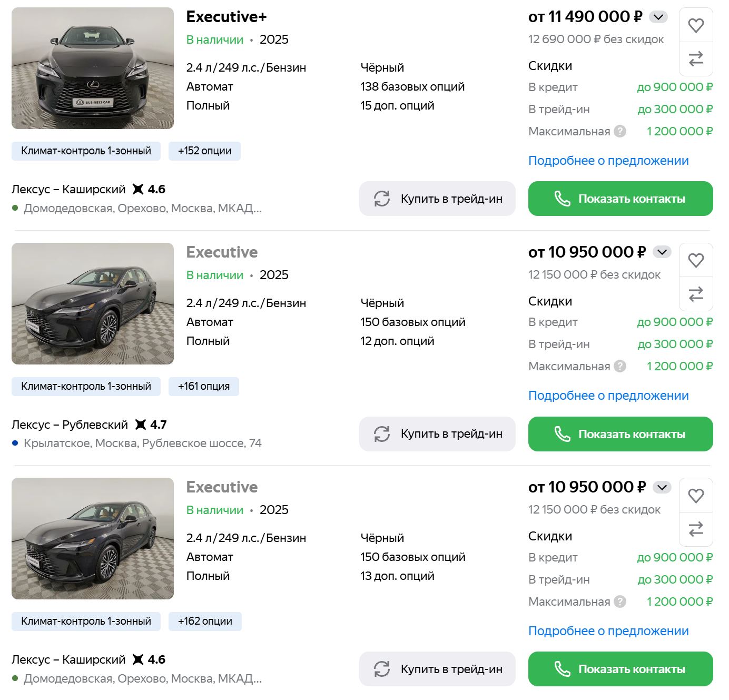Click the +152 опции tag
The image size is (729, 700).
pyautogui.click(x=204, y=151)
